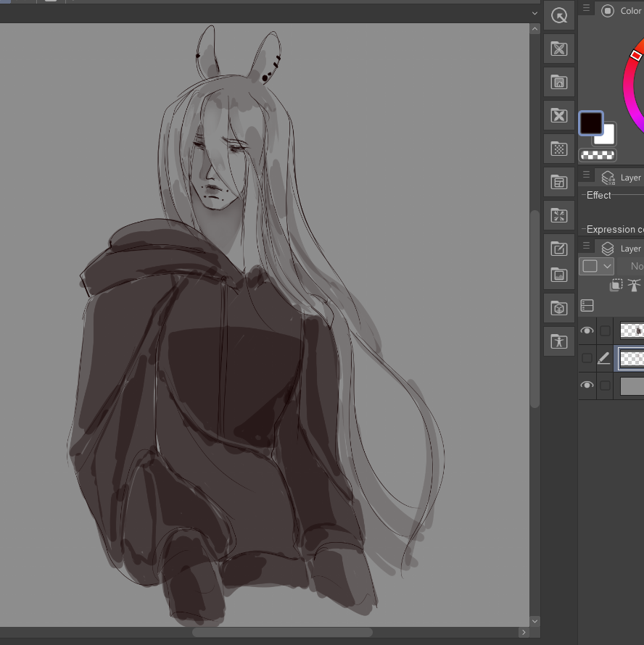Tick the top layer's selection checkbox
This screenshot has height=645, width=644.
coord(605,330)
